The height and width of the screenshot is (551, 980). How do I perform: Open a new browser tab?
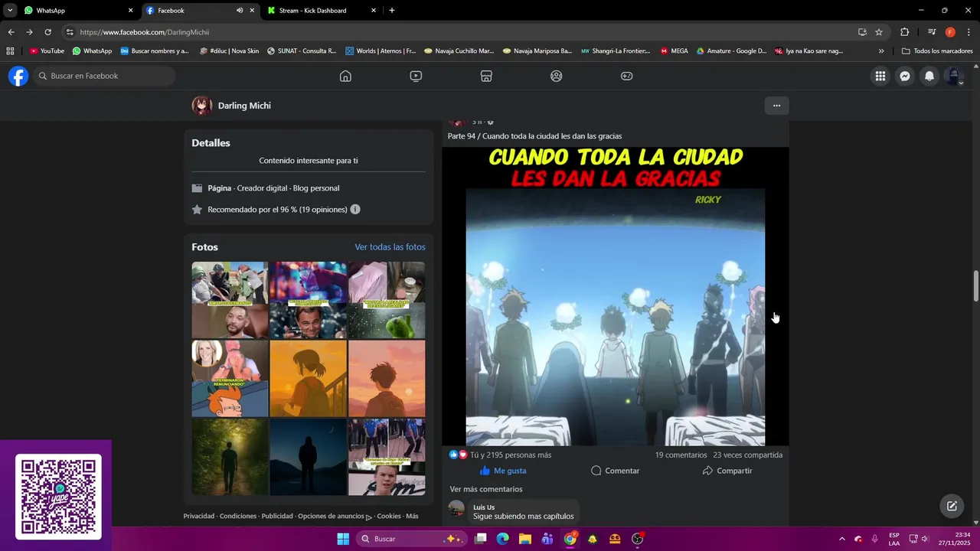(x=392, y=11)
